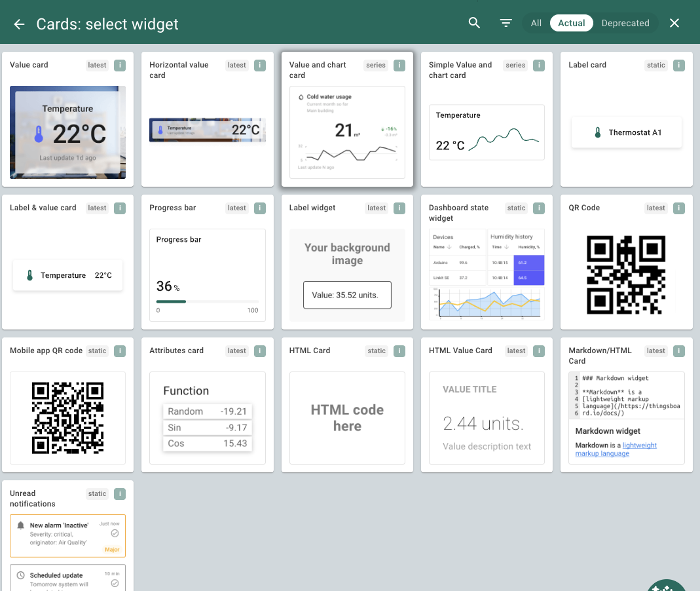Open info for HTML Card
Screen dimensions: 700x591
point(399,351)
